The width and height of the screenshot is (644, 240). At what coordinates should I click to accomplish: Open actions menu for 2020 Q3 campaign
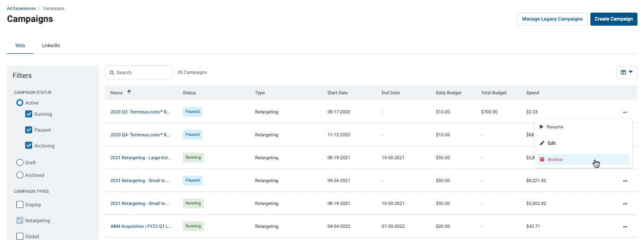tap(625, 112)
